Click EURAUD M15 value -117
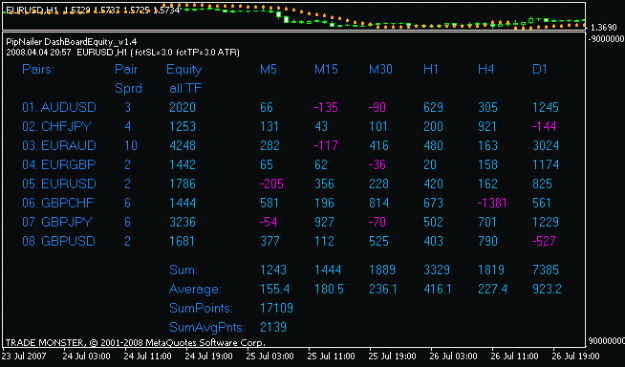This screenshot has height=367, width=625. click(326, 145)
